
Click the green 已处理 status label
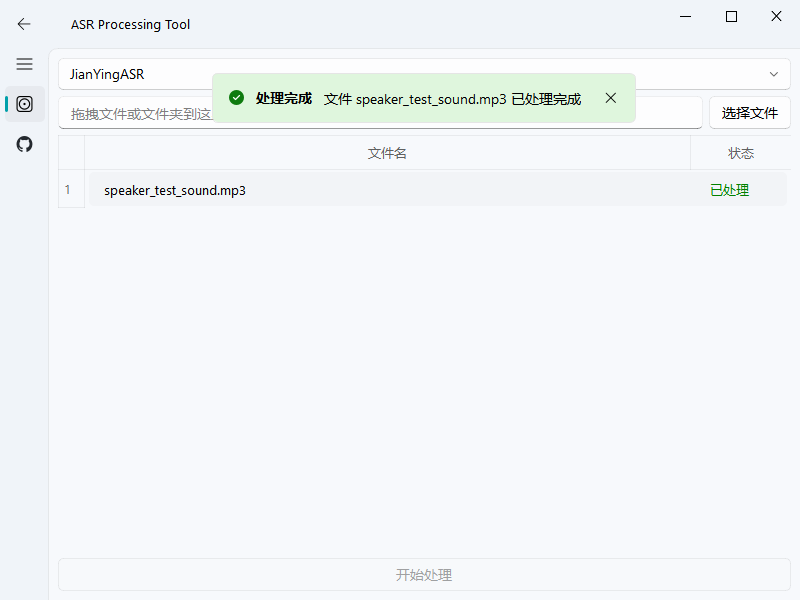[x=730, y=189]
